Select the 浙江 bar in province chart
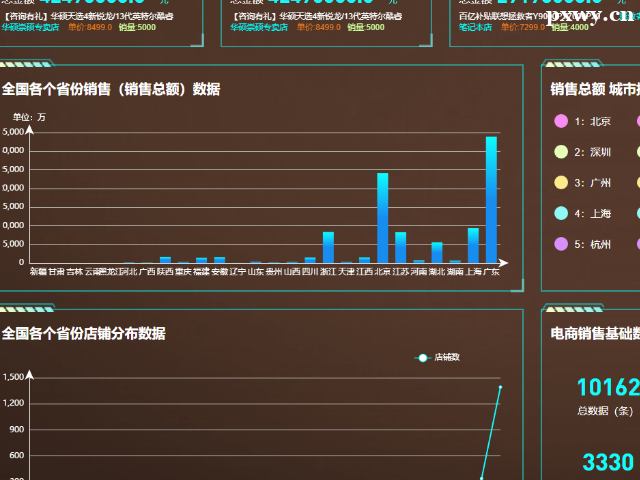Screen dimensions: 640x480 (x=328, y=247)
